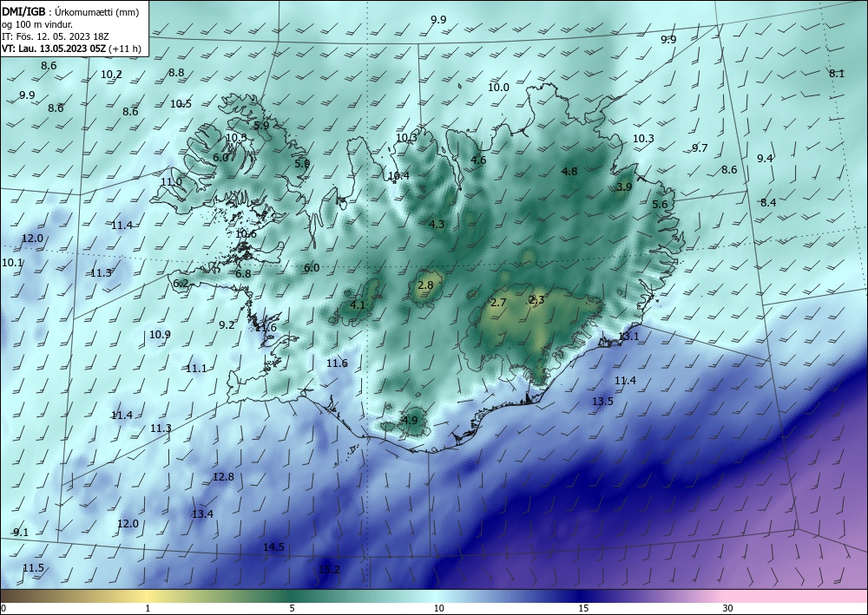Click the 8.4 value label
The height and width of the screenshot is (615, 868).
coord(768,203)
